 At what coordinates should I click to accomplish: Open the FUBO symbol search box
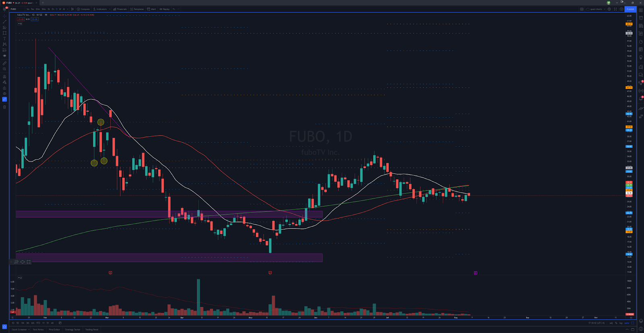13,9
